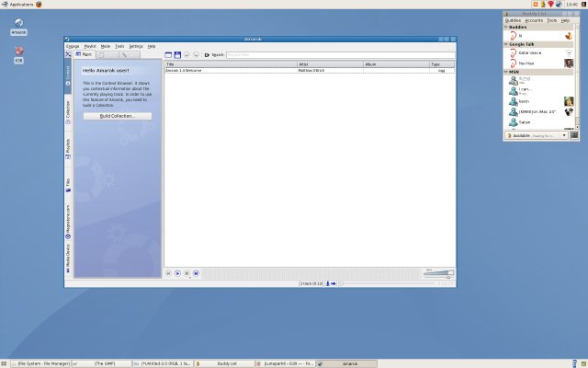Click the Build Collection button
This screenshot has height=368, width=588.
point(117,116)
